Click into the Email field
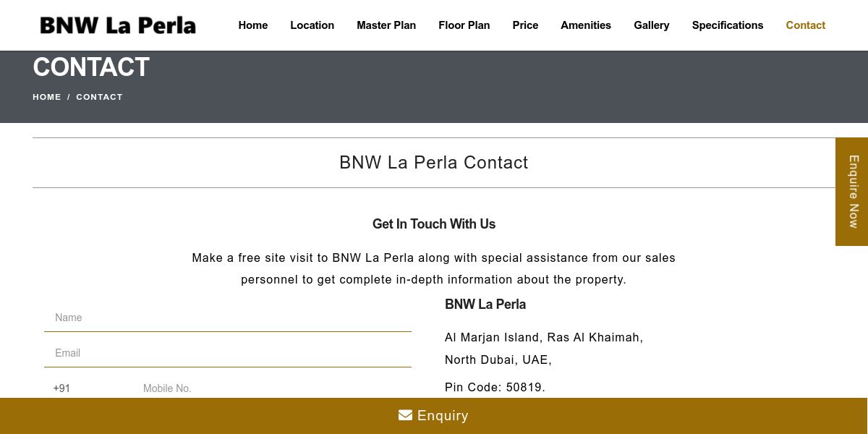The width and height of the screenshot is (868, 434). tap(228, 353)
